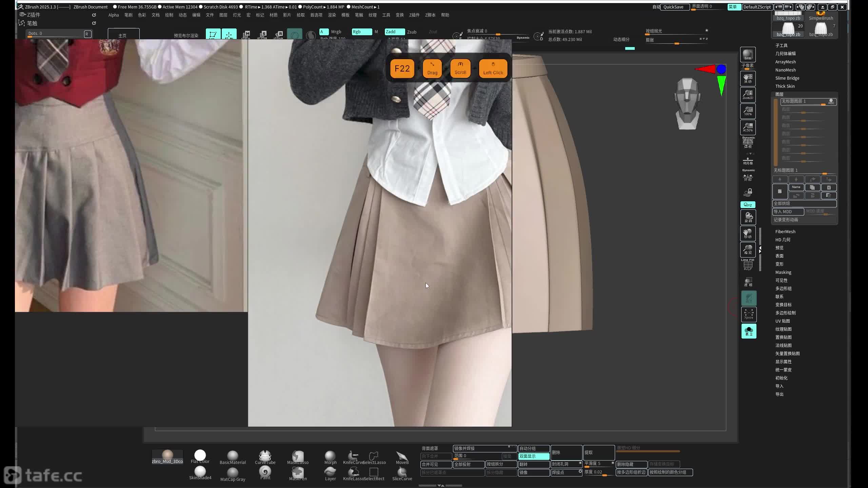Viewport: 868px width, 488px height.
Task: Toggle PolyF line fill display
Action: click(748, 265)
